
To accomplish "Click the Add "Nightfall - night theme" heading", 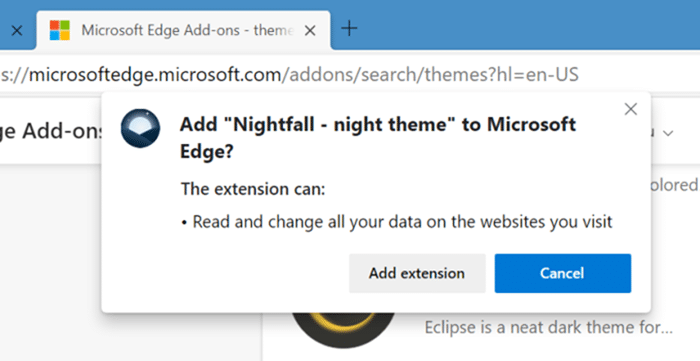I will pos(378,138).
